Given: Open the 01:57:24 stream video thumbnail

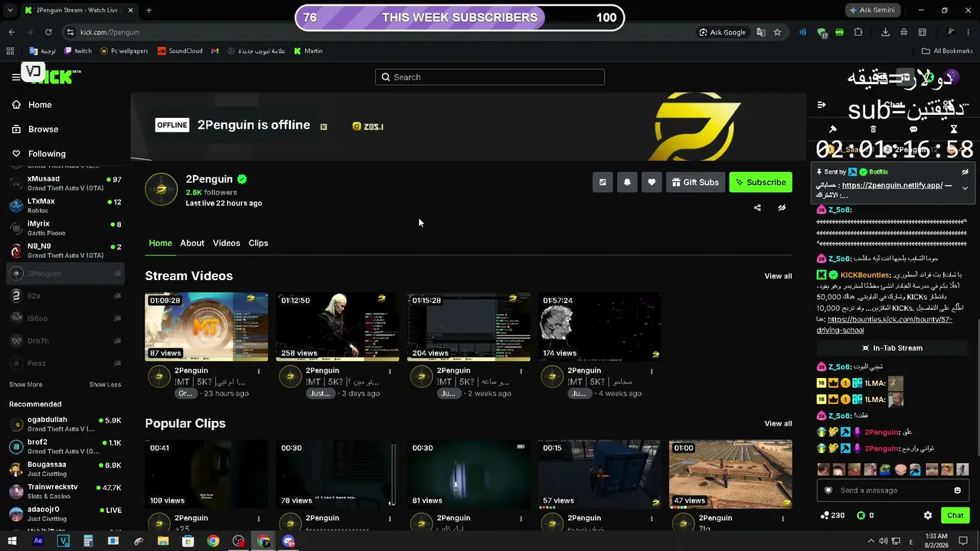Looking at the screenshot, I should [x=599, y=327].
